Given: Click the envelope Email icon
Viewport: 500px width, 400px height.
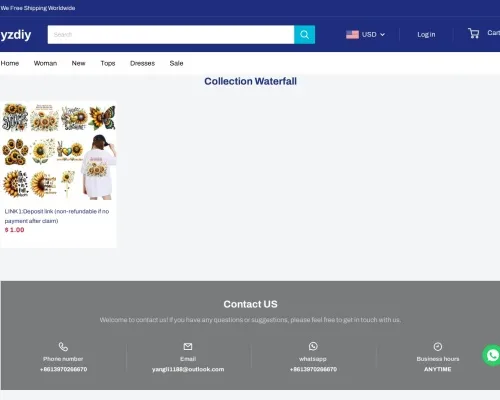Looking at the screenshot, I should click(188, 347).
